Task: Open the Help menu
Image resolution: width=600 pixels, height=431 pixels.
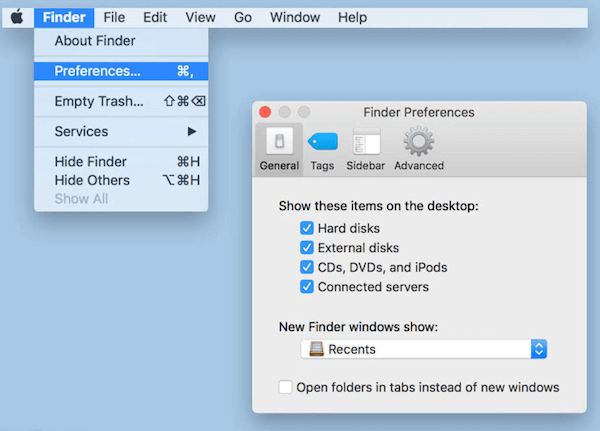Action: click(352, 18)
